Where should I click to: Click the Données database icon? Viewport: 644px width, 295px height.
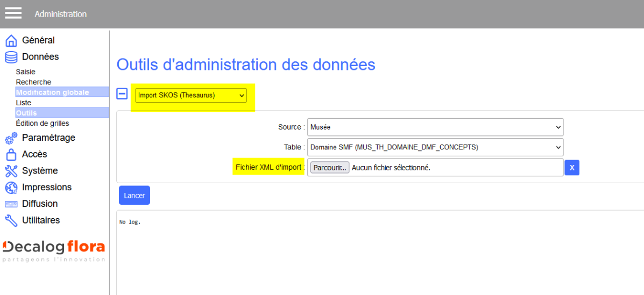(11, 57)
